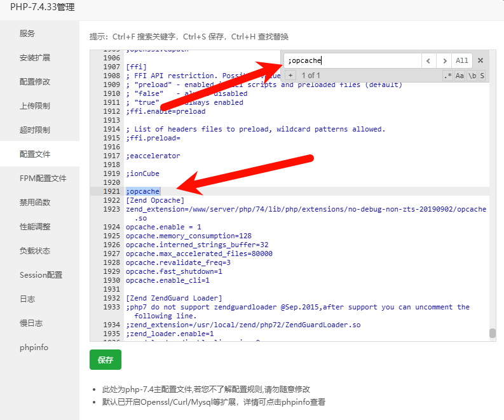The width and height of the screenshot is (504, 420).
Task: Go to previous search match arrow
Action: click(x=428, y=60)
